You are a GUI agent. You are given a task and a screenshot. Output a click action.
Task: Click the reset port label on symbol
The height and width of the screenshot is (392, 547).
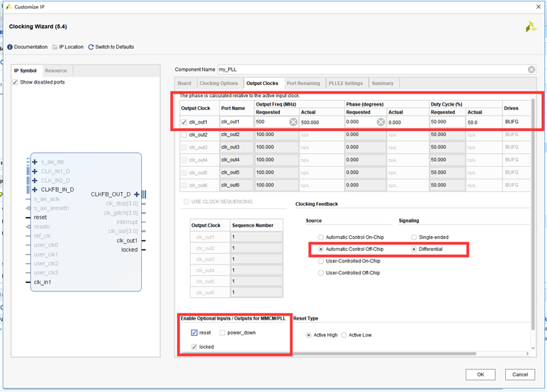point(40,217)
